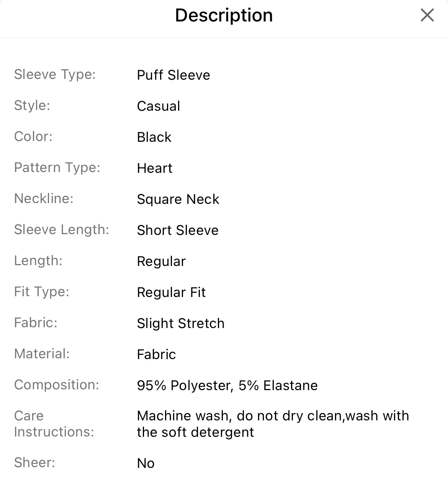The width and height of the screenshot is (448, 479).
Task: Click the Sleeve Length label
Action: click(x=61, y=230)
